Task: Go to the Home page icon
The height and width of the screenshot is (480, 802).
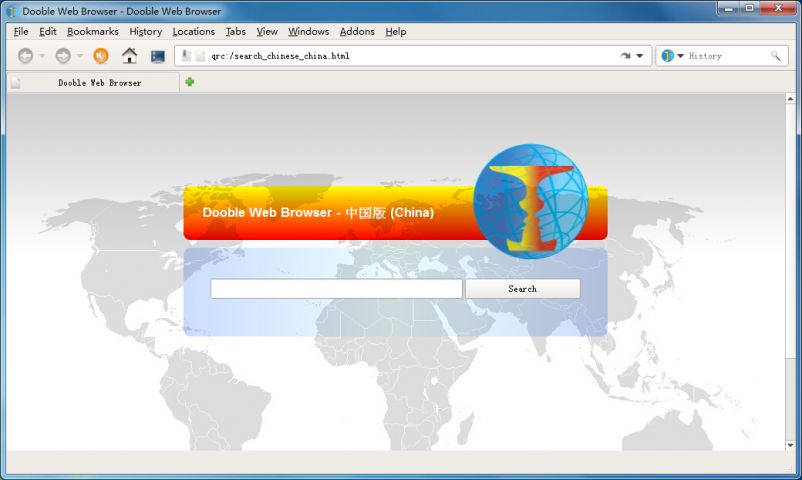Action: 129,56
